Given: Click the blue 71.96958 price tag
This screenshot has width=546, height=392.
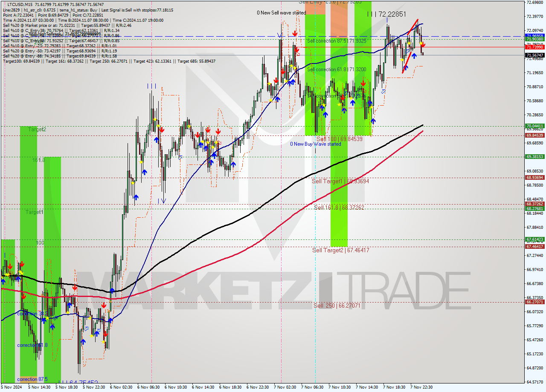Looking at the screenshot, I should click(535, 36).
